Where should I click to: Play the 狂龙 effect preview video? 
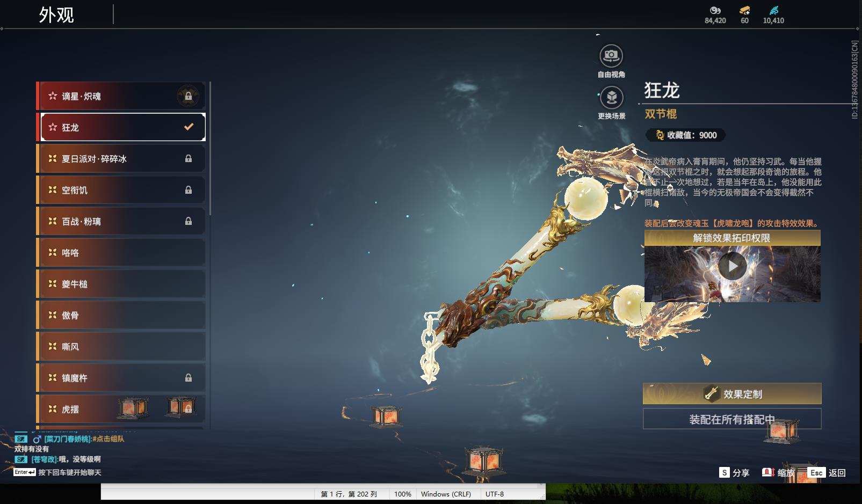coord(732,266)
